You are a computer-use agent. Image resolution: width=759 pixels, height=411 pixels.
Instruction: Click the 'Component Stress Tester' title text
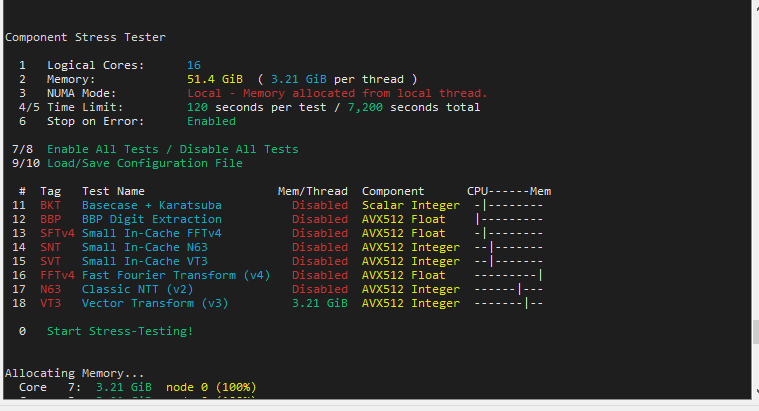tap(85, 37)
